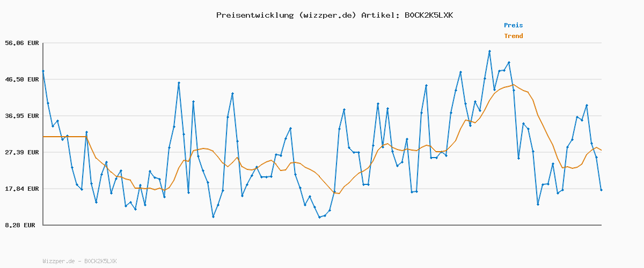Click the first data point of price line
This screenshot has width=644, height=268.
(x=43, y=71)
